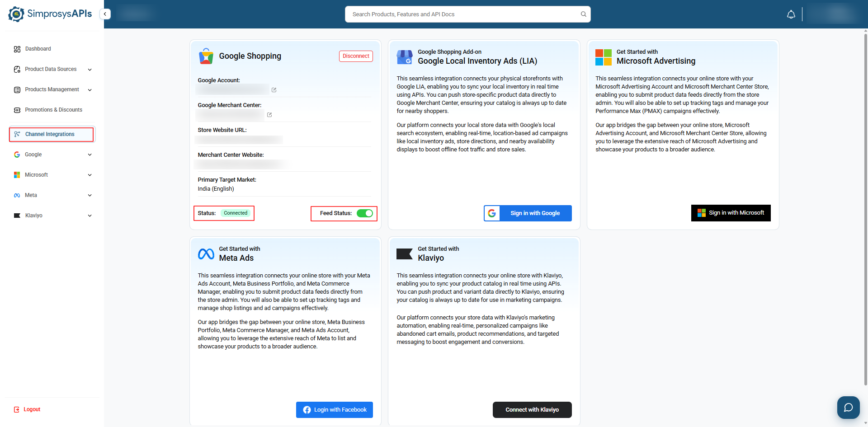Image resolution: width=868 pixels, height=427 pixels.
Task: Click the Meta Ads heading
Action: pyautogui.click(x=236, y=258)
